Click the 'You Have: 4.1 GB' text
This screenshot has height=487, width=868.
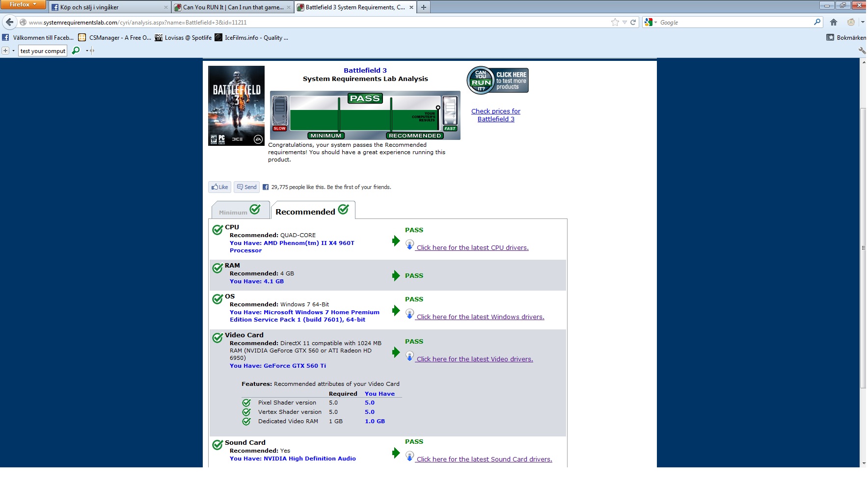click(257, 281)
